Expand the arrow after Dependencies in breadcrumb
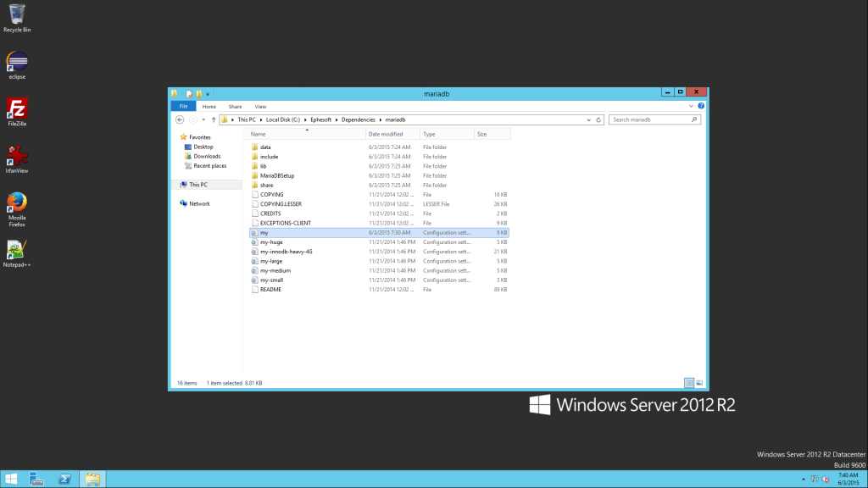The width and height of the screenshot is (868, 488). [x=381, y=119]
